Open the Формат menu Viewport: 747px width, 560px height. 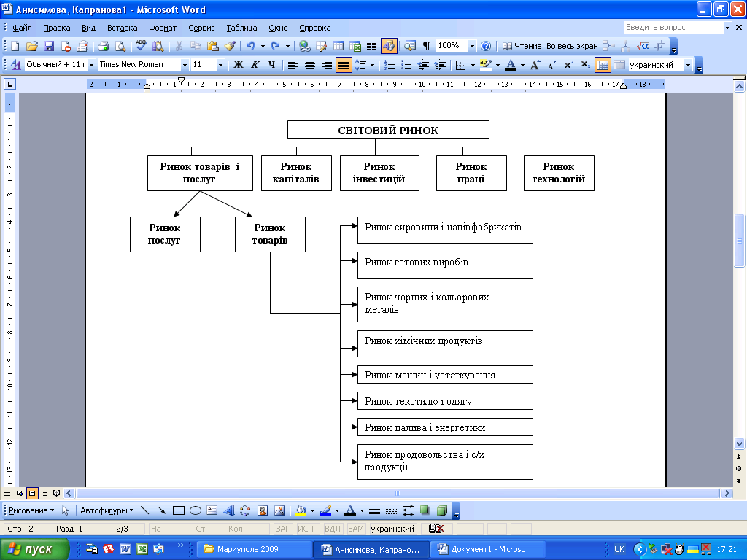(163, 28)
